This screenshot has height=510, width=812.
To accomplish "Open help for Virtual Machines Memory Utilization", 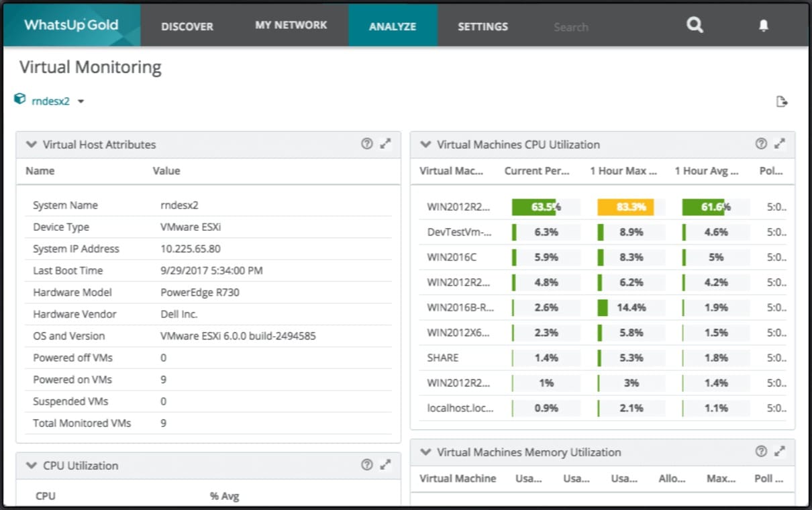I will (761, 452).
